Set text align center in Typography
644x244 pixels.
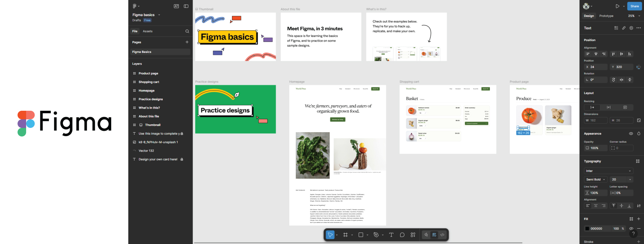tap(596, 206)
